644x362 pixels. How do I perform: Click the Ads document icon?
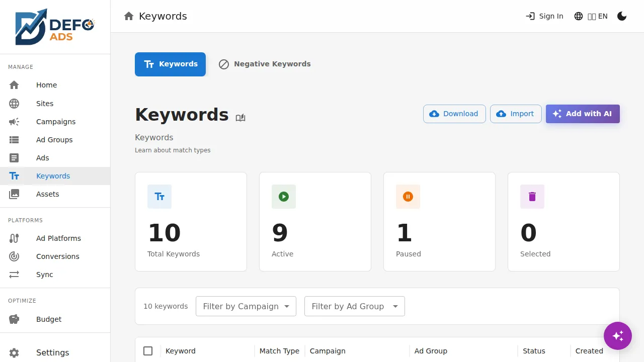click(x=14, y=158)
